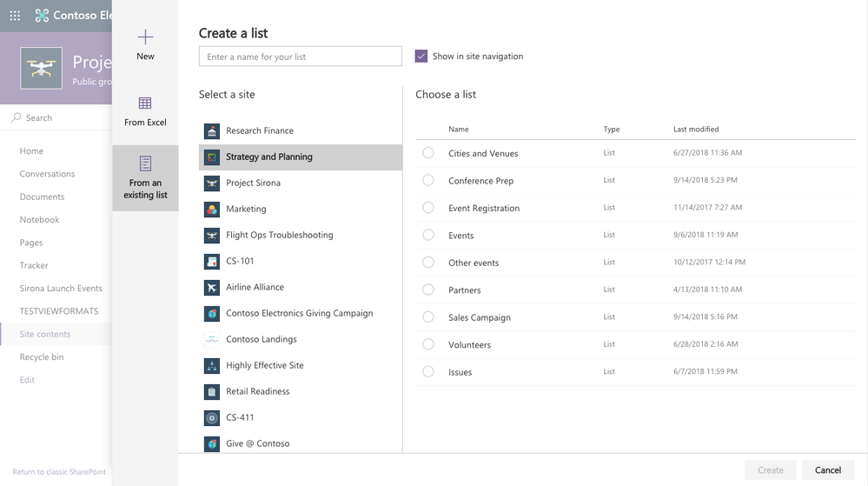Sort by the Last modified column header
This screenshot has width=868, height=486.
[696, 130]
